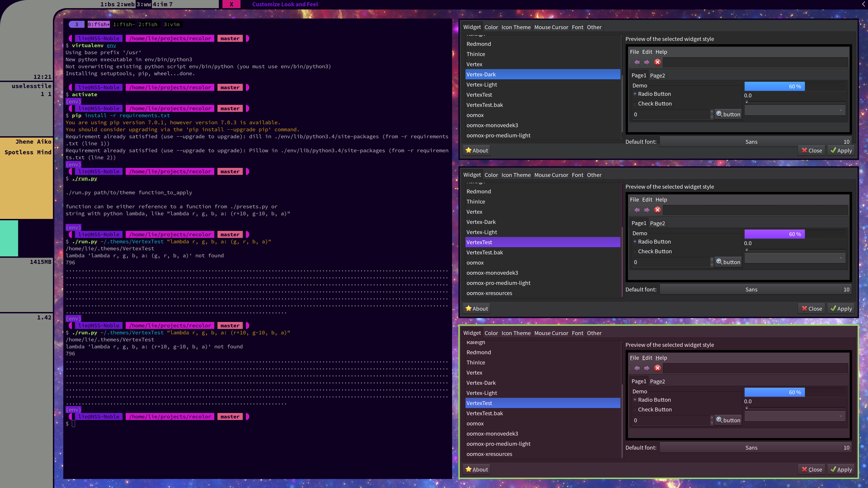
Task: Open the combo box dropdown in top window preview
Action: coord(795,110)
